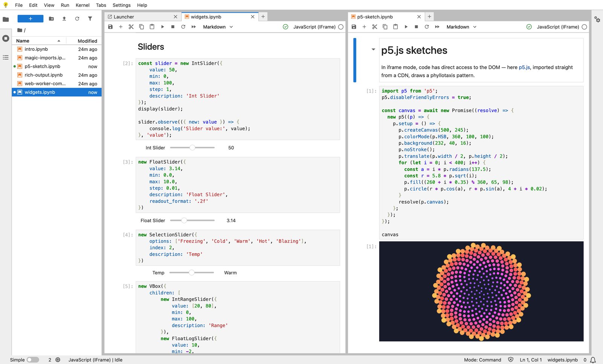Image resolution: width=603 pixels, height=364 pixels.
Task: Restart and run all in p5-sketch.ipynb
Action: [437, 27]
